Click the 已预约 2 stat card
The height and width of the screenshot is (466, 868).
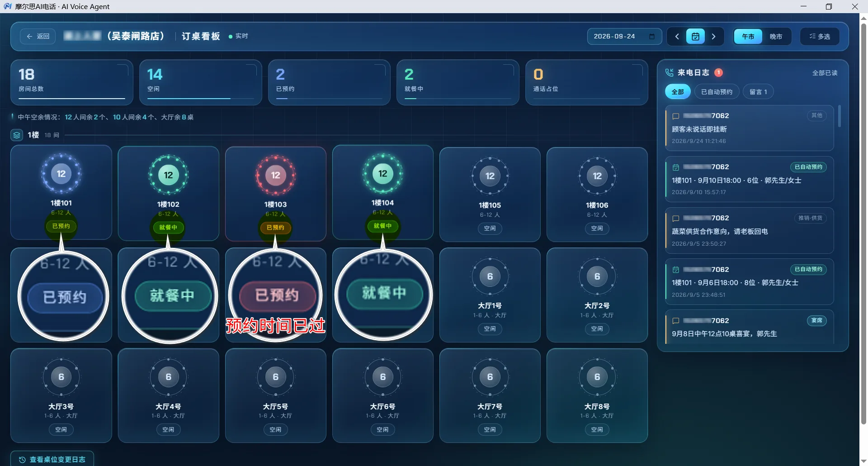pos(329,82)
